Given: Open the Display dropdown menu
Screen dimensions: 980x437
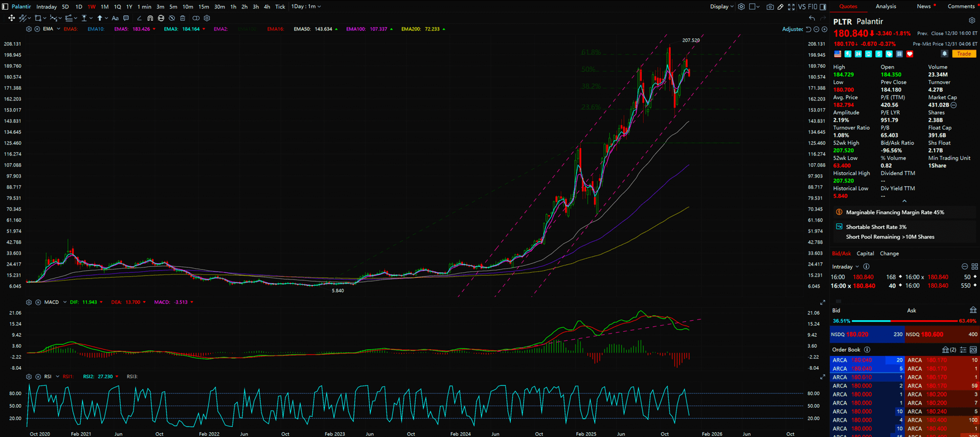Looking at the screenshot, I should 722,7.
